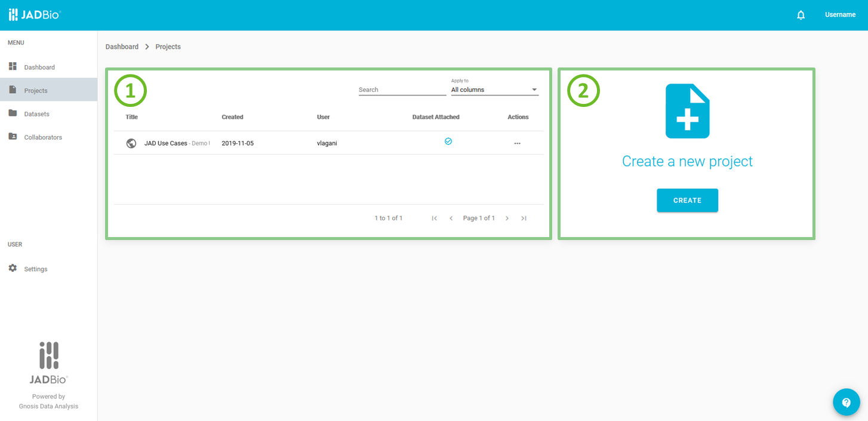The image size is (868, 421).
Task: Open the JAD Use Cases project
Action: (x=166, y=143)
